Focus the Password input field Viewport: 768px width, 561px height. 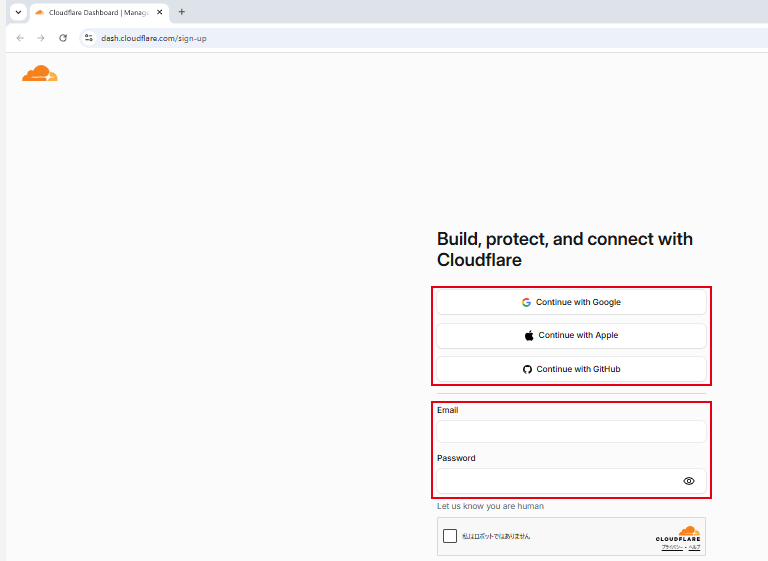click(571, 481)
